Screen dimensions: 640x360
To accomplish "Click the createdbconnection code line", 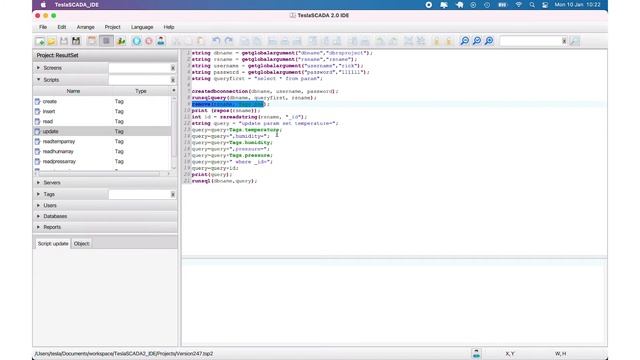I will pos(265,91).
